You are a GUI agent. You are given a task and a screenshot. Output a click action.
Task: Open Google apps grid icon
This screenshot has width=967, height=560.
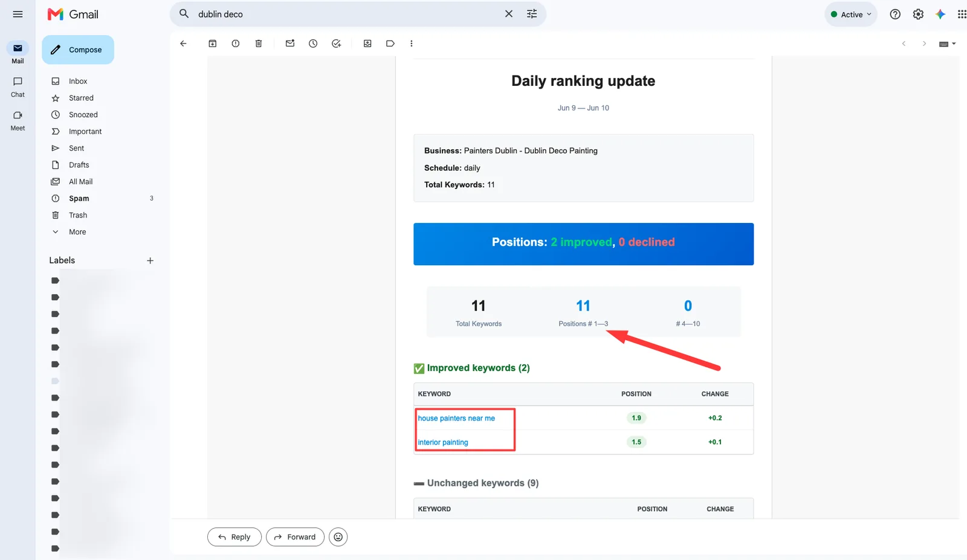click(962, 14)
